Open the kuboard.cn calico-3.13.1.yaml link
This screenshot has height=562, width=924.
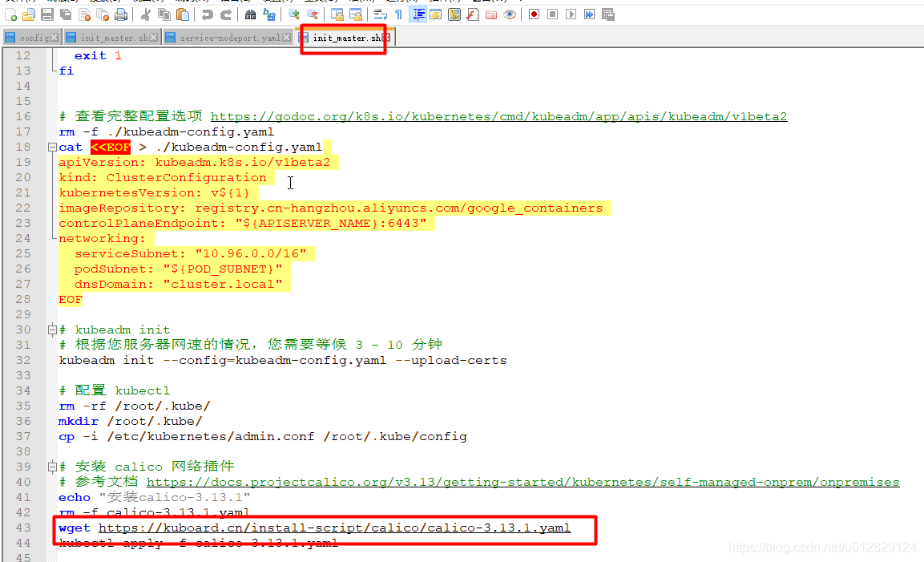click(x=334, y=528)
